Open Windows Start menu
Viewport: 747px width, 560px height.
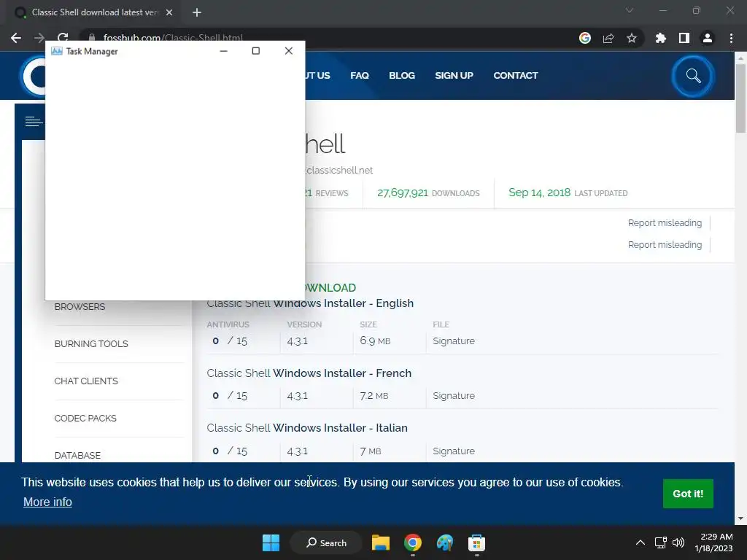tap(271, 542)
